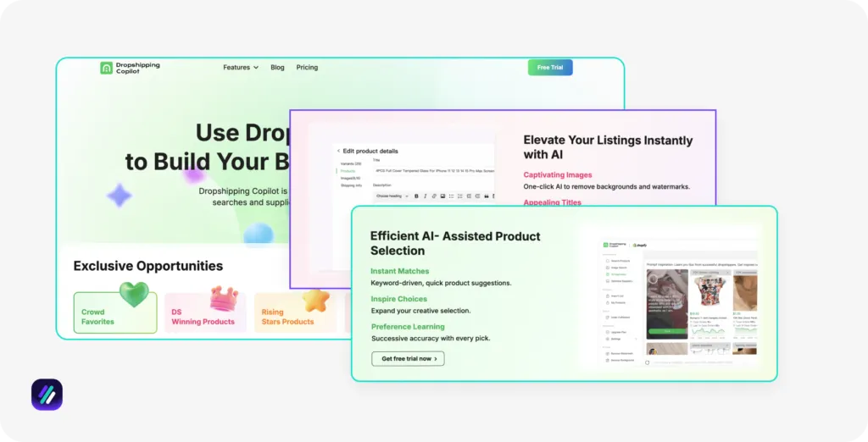The image size is (868, 442).
Task: Switch to the Products tab in the editor
Action: click(x=348, y=171)
